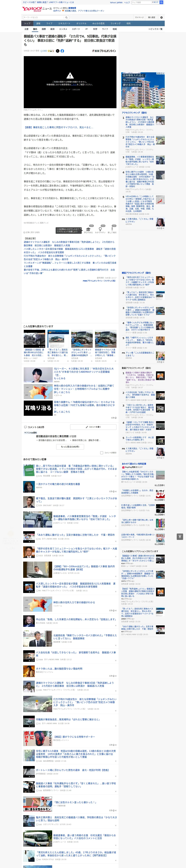Click the 住所を入れると apartment advertisement image
This screenshot has height=868, width=186.
pos(143,90)
